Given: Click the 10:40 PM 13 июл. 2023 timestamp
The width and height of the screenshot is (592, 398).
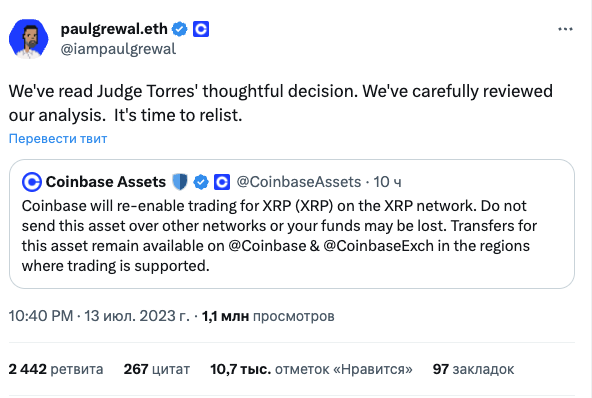Looking at the screenshot, I should point(99,316).
